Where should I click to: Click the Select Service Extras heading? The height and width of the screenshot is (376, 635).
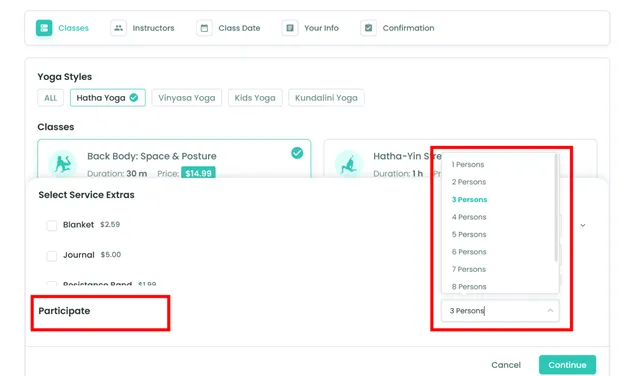(86, 195)
